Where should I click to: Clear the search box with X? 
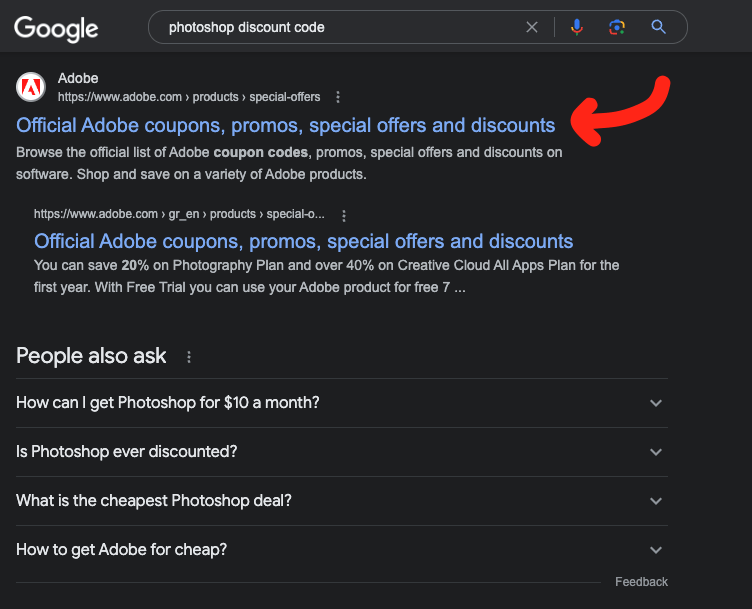(x=531, y=27)
